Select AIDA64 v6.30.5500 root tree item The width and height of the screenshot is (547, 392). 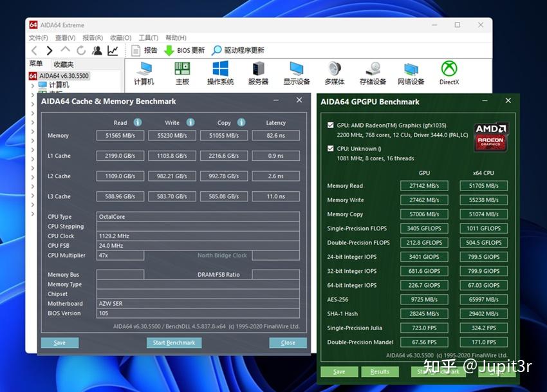click(x=59, y=76)
